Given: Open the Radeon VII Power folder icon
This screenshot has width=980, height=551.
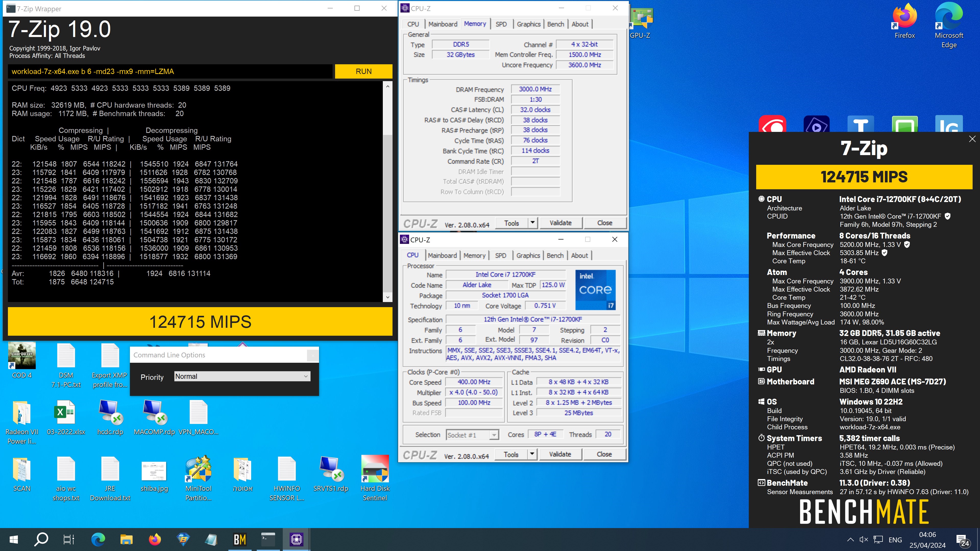Looking at the screenshot, I should [x=22, y=422].
